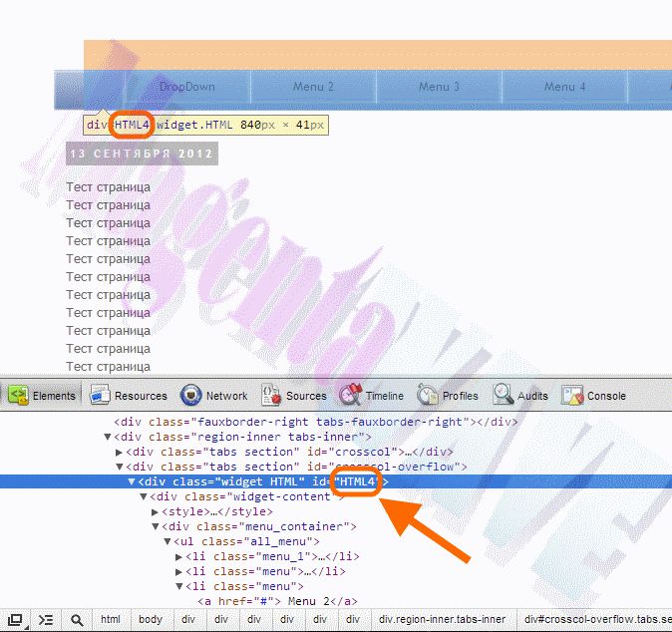
Task: Open the Sources panel
Action: (294, 396)
